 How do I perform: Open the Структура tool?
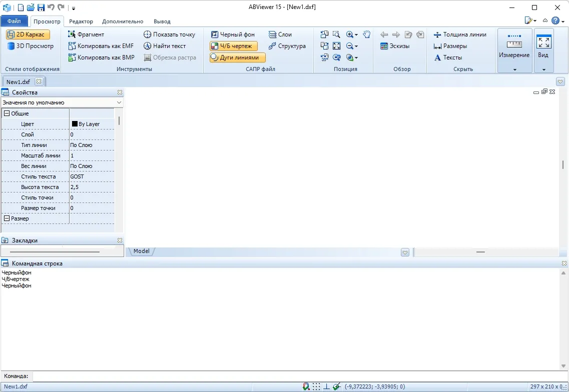coord(287,46)
